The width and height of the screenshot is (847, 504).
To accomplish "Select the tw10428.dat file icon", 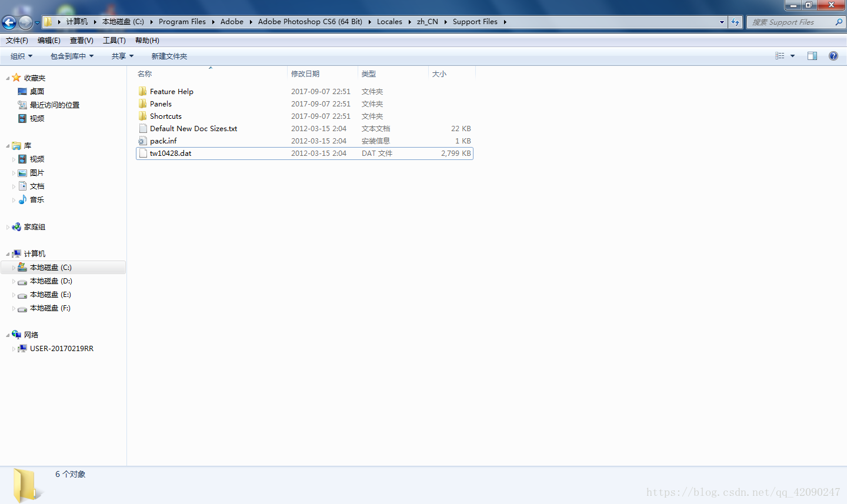I will click(143, 153).
